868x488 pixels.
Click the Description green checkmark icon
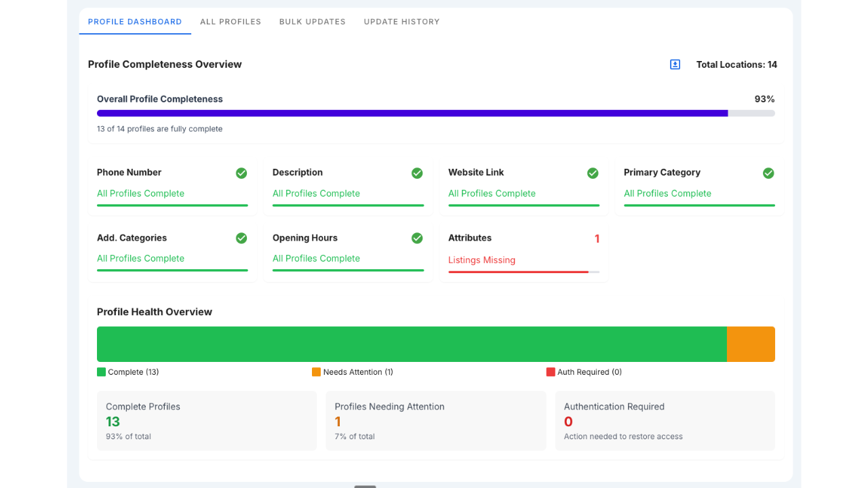coord(417,173)
